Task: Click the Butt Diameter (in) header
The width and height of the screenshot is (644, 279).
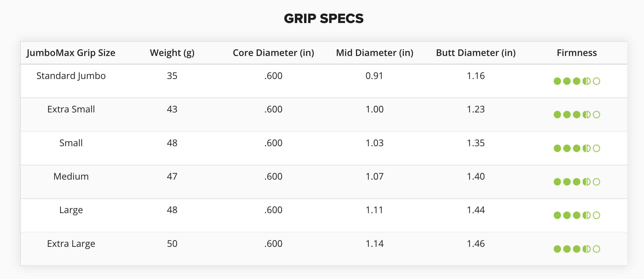Action: (x=476, y=53)
